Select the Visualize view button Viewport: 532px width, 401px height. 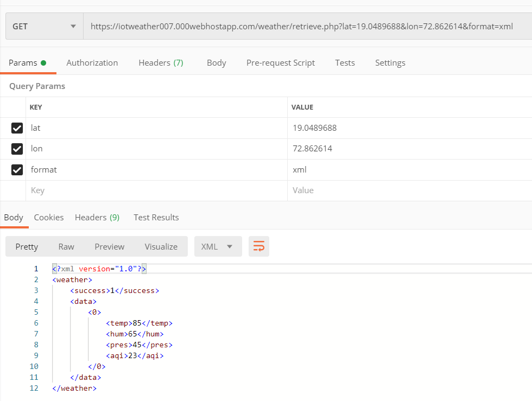point(161,246)
